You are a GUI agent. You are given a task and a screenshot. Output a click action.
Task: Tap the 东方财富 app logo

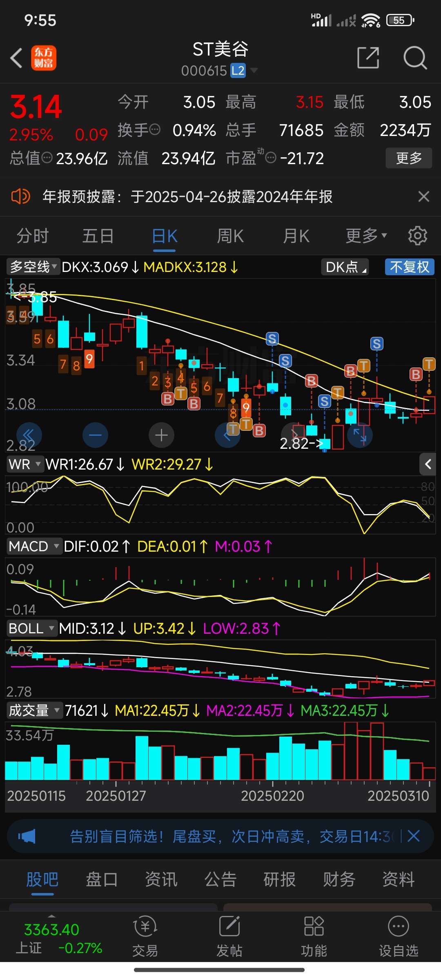coord(44,58)
